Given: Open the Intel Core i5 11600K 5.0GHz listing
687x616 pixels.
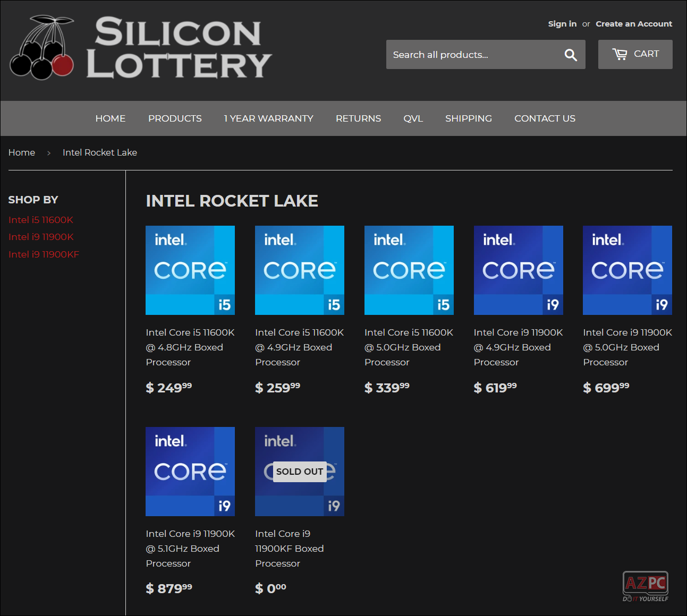Looking at the screenshot, I should point(409,270).
